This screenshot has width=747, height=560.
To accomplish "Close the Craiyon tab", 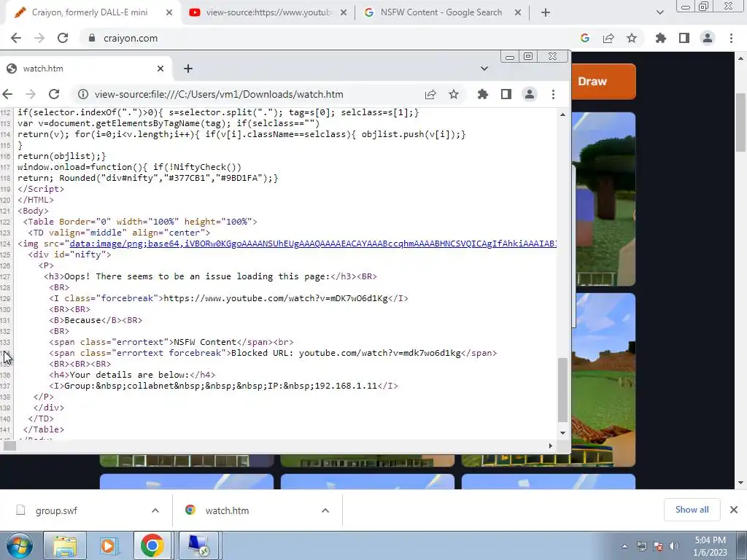I will point(169,13).
